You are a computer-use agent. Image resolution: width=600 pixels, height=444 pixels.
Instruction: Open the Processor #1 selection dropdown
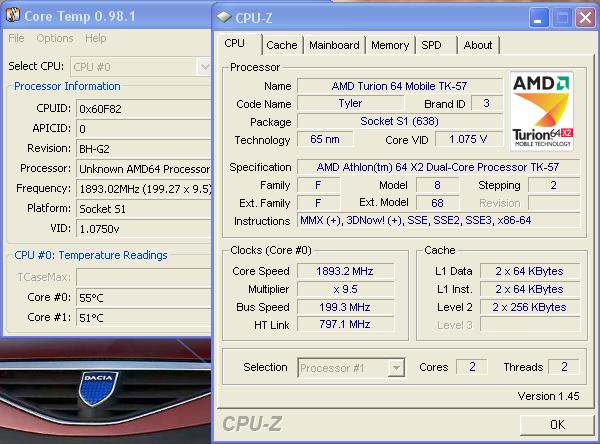(396, 368)
